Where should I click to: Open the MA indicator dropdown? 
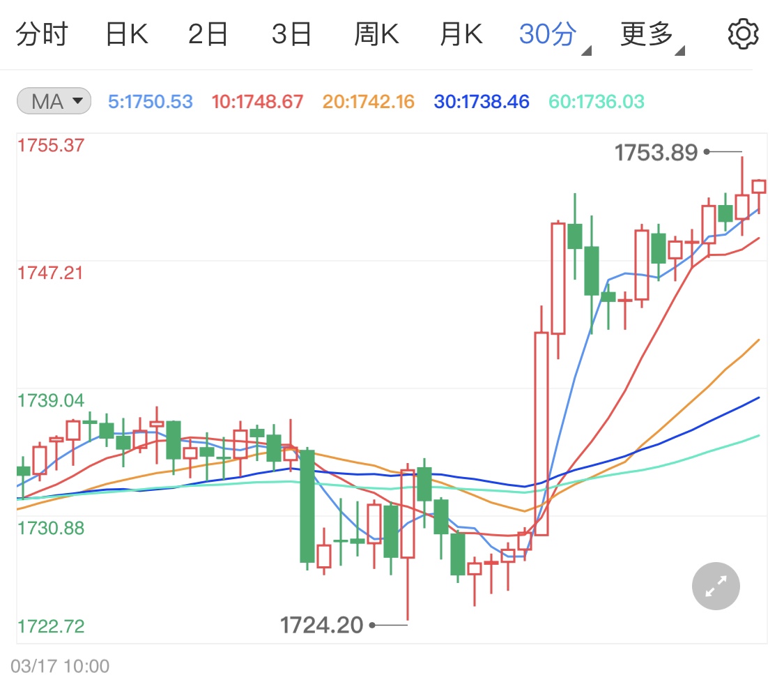54,101
